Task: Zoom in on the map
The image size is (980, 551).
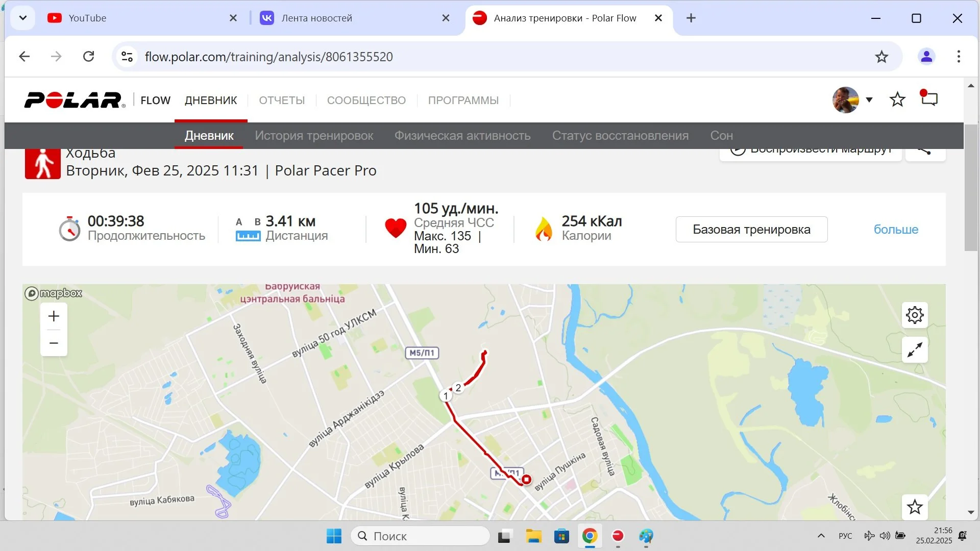Action: (x=54, y=316)
